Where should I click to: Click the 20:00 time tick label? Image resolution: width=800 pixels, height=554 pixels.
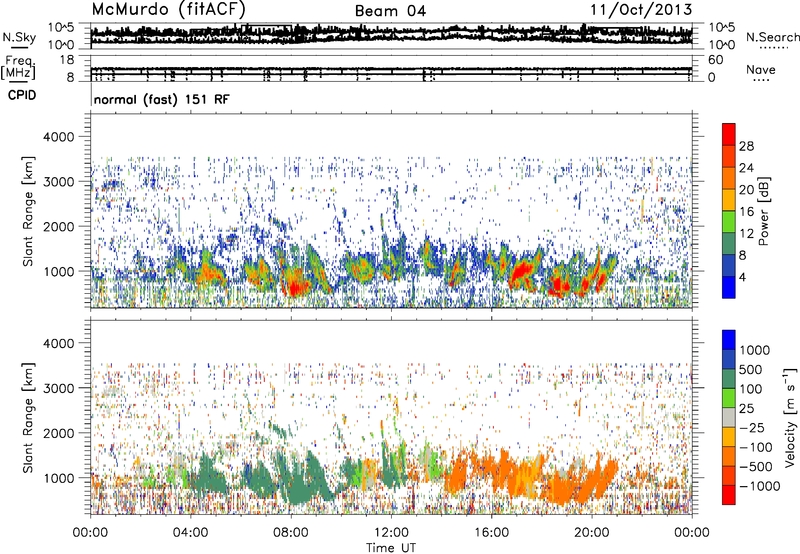coord(592,533)
